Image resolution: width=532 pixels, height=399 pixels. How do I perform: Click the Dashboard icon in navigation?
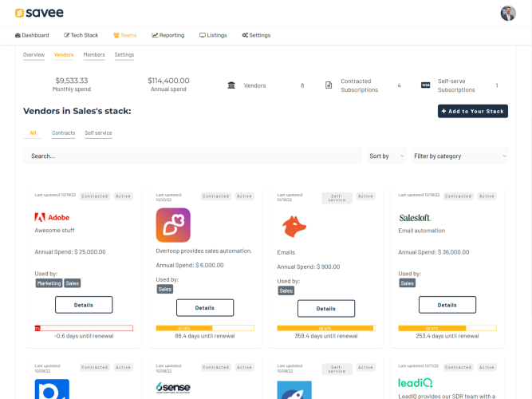18,35
